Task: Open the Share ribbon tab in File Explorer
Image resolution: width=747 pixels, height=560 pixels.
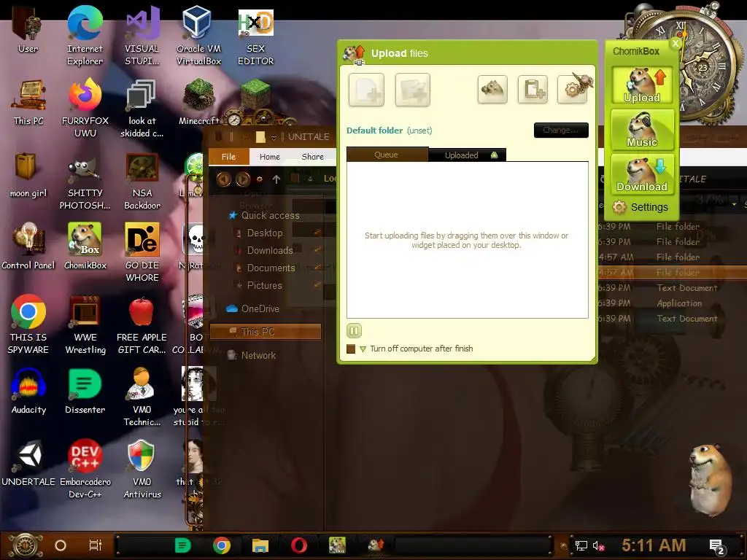Action: point(312,157)
